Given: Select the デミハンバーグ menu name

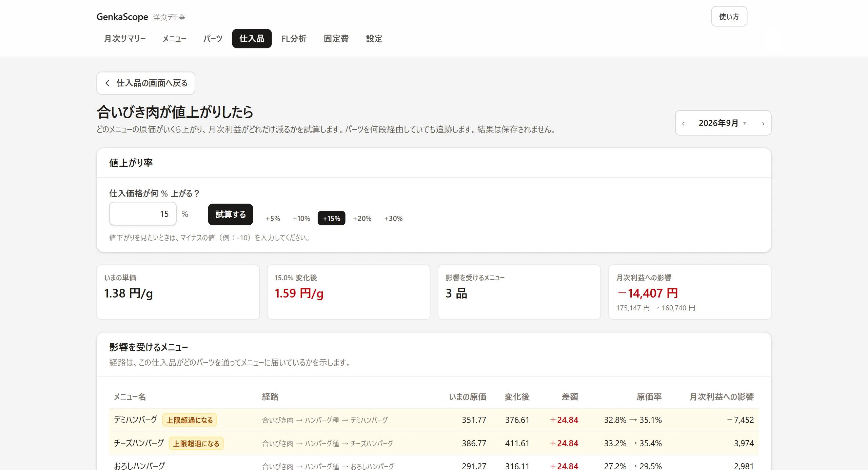Looking at the screenshot, I should 136,420.
